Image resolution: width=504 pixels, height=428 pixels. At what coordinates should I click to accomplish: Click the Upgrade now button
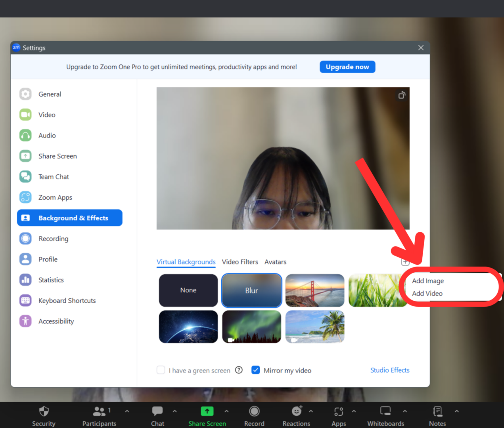(x=347, y=67)
